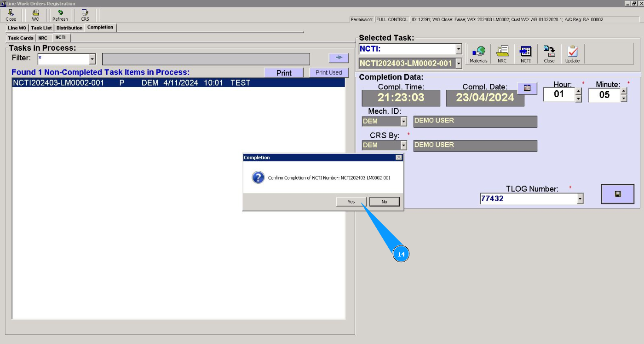Switch to the Line WO tab

tap(17, 28)
